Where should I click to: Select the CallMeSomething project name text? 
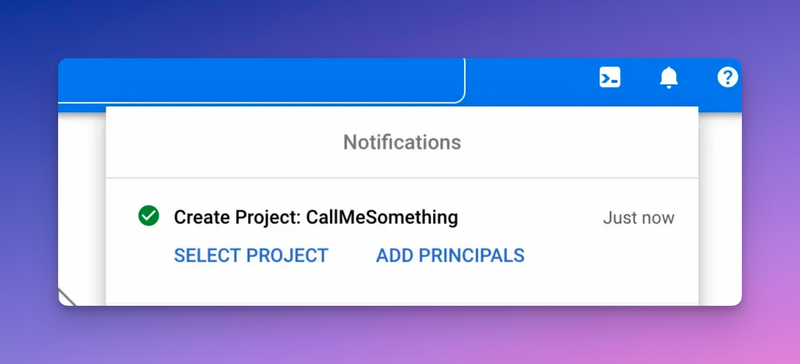point(382,217)
